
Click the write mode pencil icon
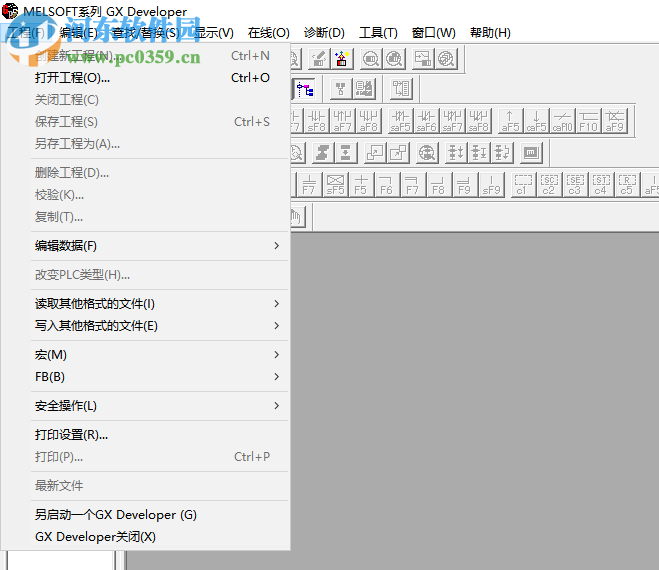(x=319, y=58)
